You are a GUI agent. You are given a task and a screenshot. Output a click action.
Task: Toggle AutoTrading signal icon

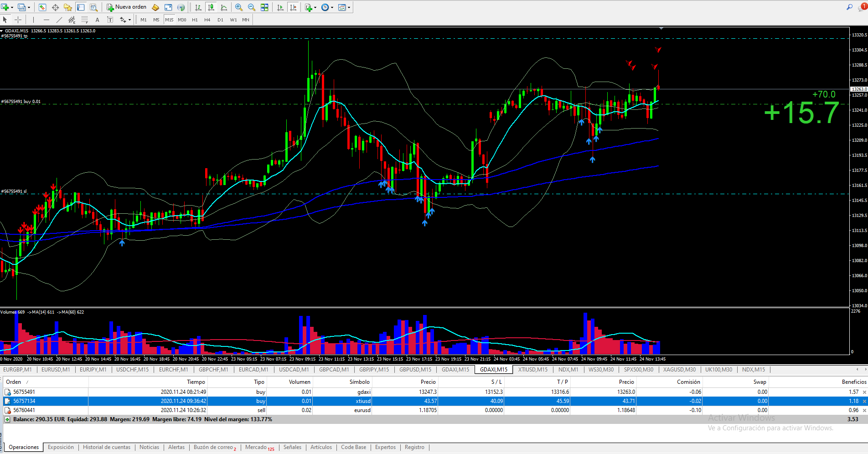[181, 7]
